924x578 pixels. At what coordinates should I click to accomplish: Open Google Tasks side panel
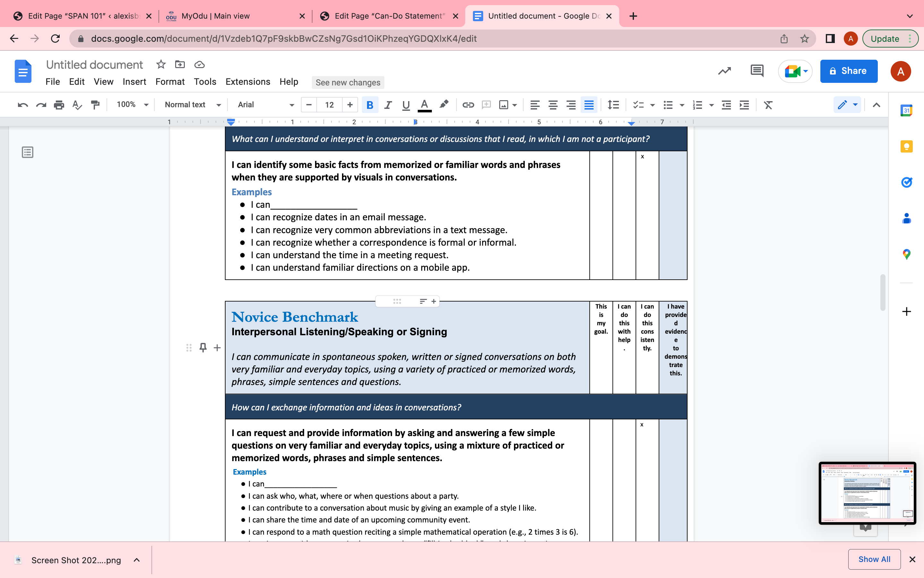click(906, 182)
